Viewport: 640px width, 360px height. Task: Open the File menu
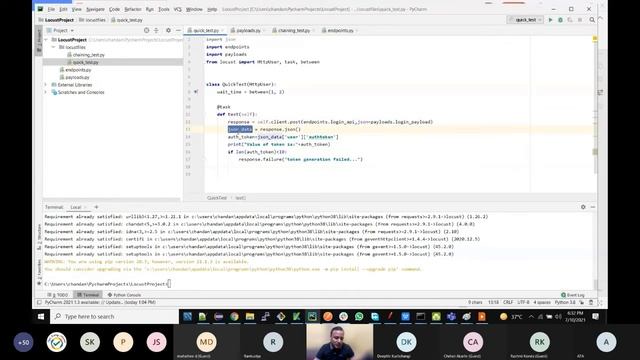51,9
